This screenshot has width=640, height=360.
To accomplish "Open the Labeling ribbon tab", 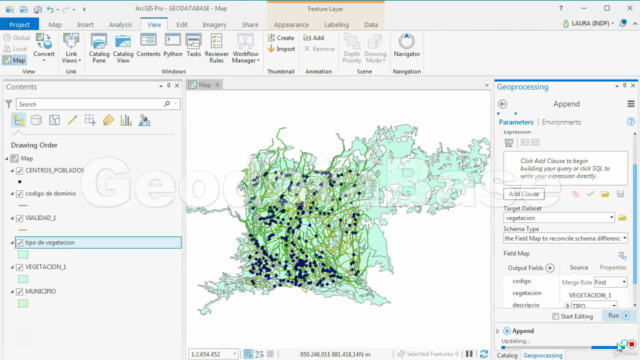I will 336,24.
